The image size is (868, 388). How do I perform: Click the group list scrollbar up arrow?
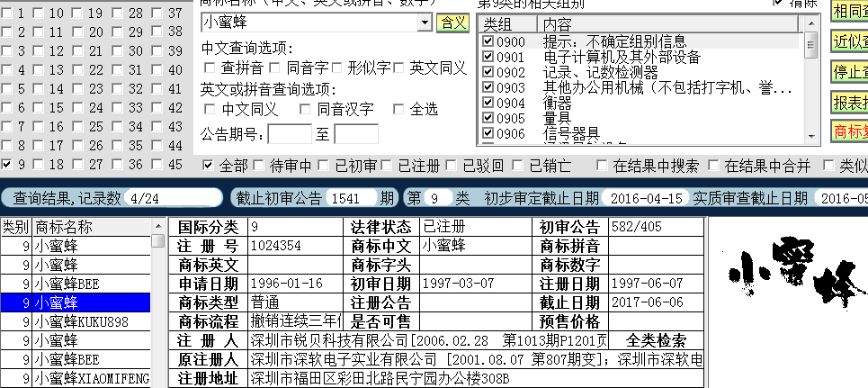811,23
